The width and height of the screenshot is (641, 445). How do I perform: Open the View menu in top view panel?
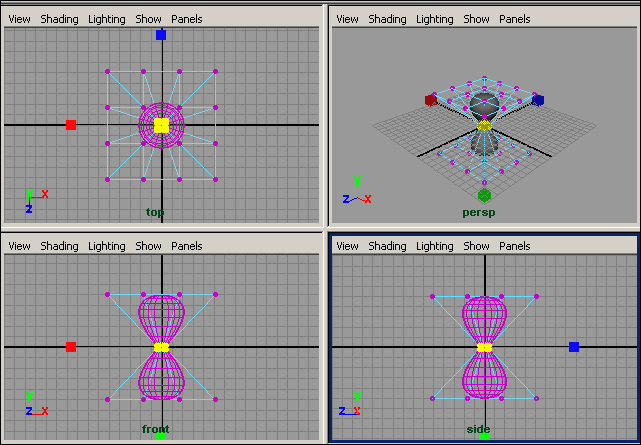tap(19, 19)
